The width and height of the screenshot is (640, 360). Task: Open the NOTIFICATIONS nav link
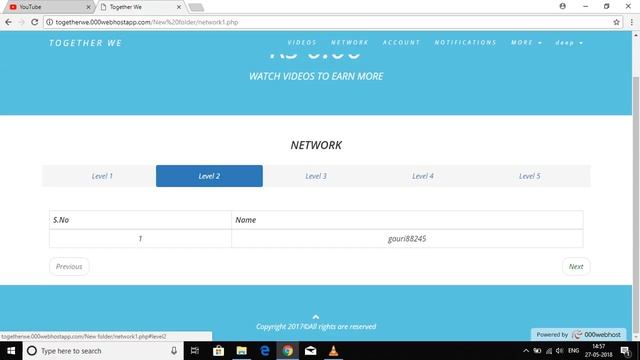[465, 42]
